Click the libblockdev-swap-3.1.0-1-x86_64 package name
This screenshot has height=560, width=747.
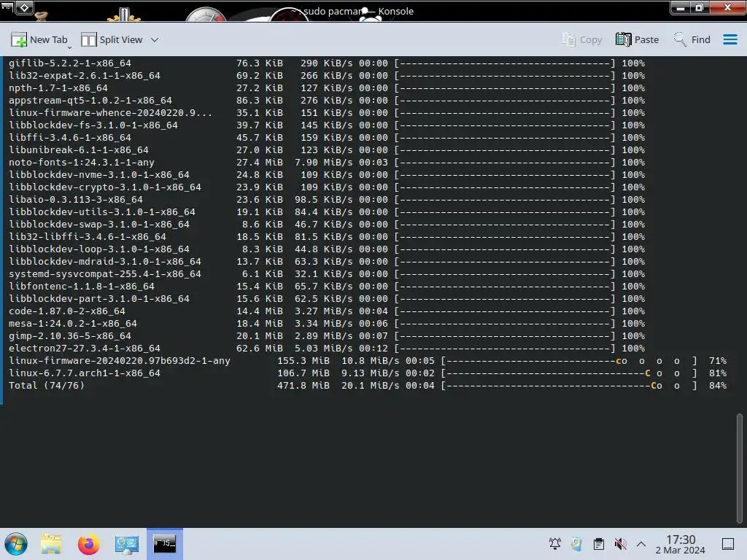pyautogui.click(x=99, y=224)
